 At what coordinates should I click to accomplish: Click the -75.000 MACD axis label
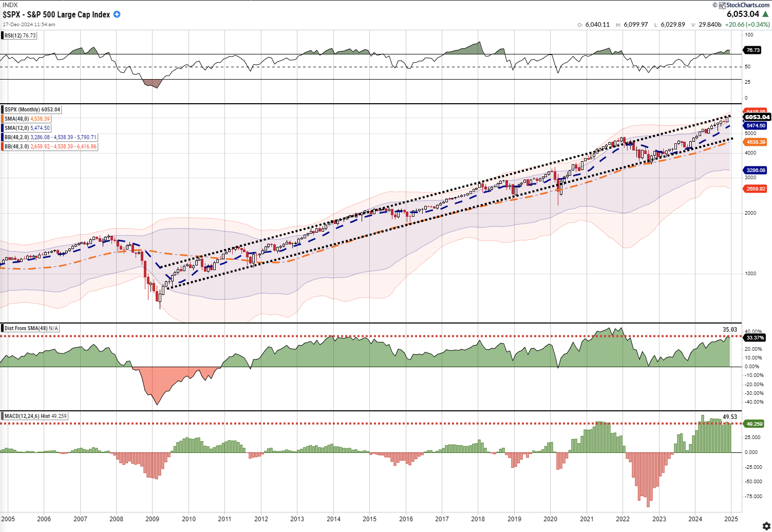752,496
